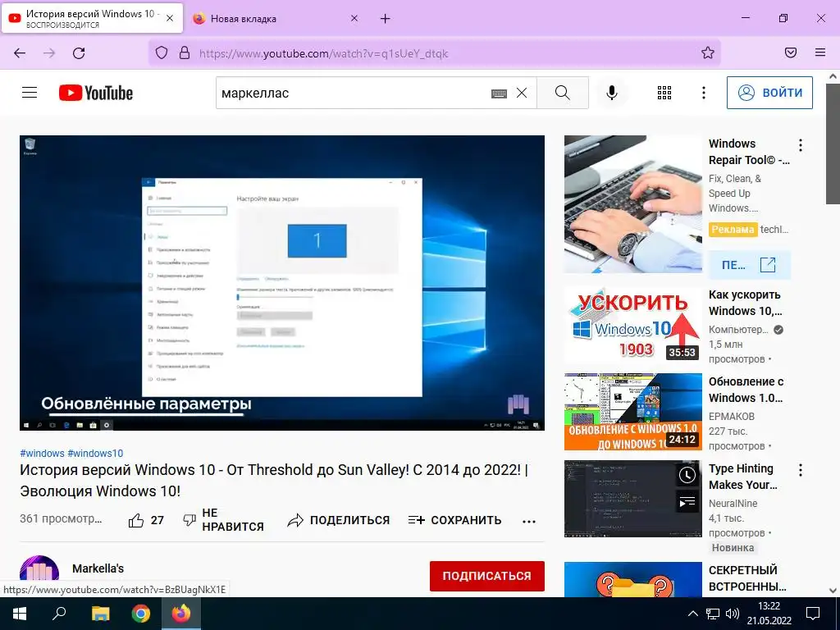
Task: Open volume control in tray
Action: [x=732, y=614]
